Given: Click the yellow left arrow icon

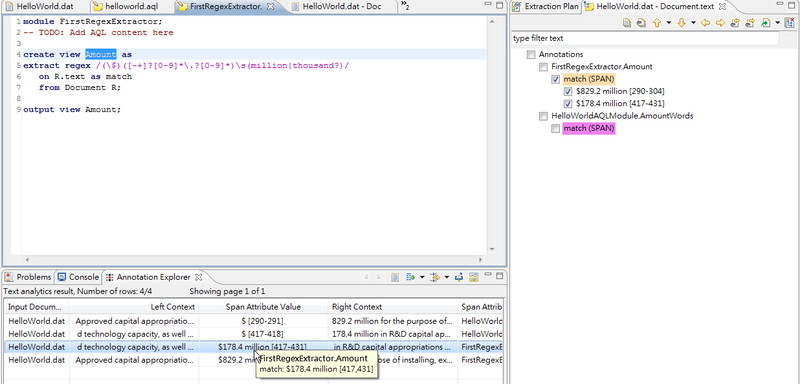Looking at the screenshot, I should pos(706,23).
